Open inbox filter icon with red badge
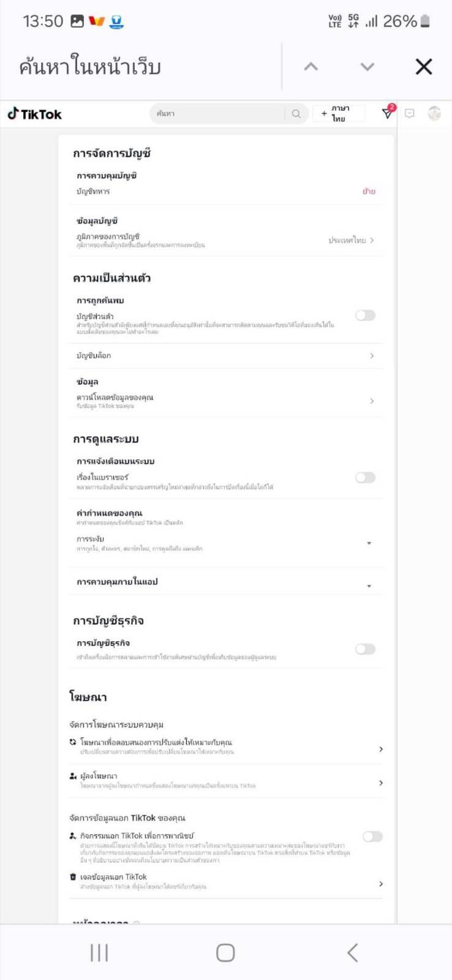This screenshot has height=980, width=452. 388,113
